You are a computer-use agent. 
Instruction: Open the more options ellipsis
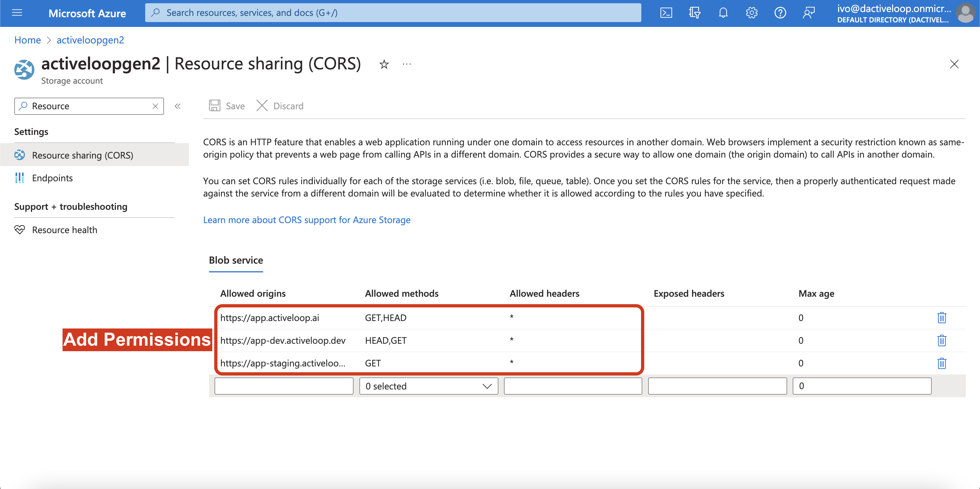(407, 64)
